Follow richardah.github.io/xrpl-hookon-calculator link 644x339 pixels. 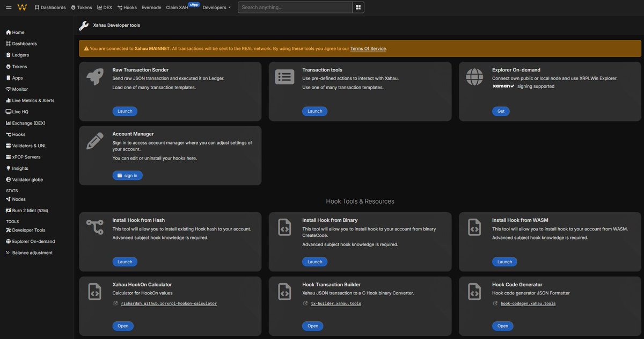click(x=169, y=304)
